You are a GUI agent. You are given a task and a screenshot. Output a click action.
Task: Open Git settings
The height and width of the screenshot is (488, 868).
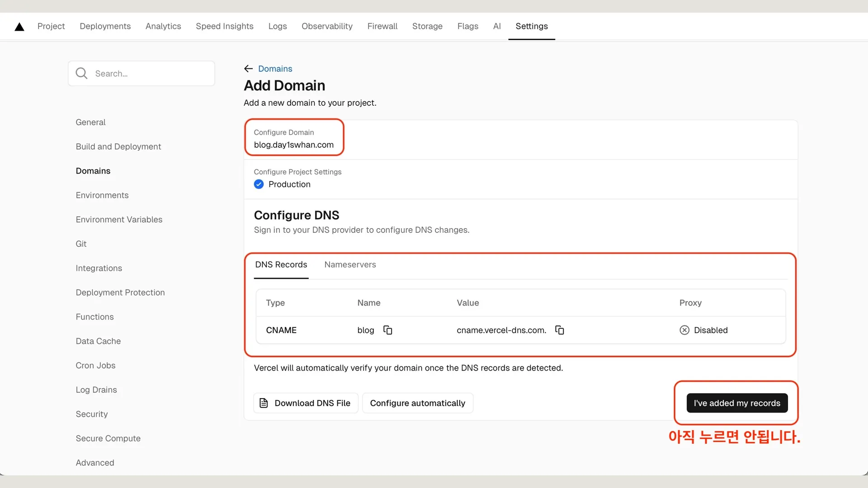pos(81,244)
